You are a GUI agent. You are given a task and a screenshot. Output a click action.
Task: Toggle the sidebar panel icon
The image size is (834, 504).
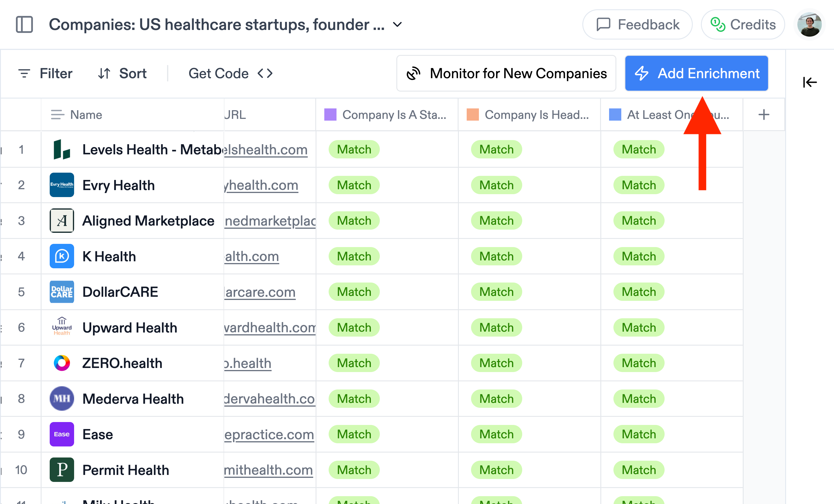click(x=24, y=24)
